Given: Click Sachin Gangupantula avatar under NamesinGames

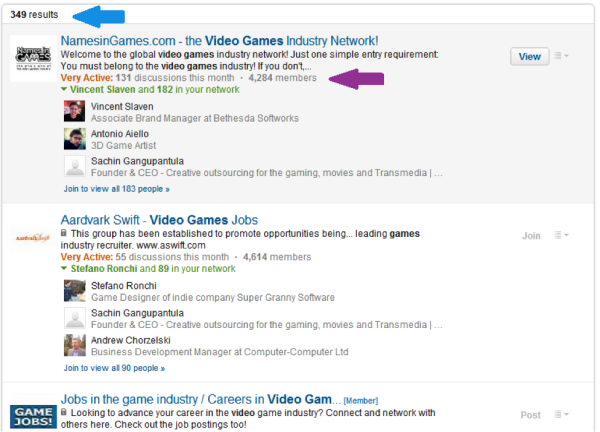Looking at the screenshot, I should click(x=74, y=166).
